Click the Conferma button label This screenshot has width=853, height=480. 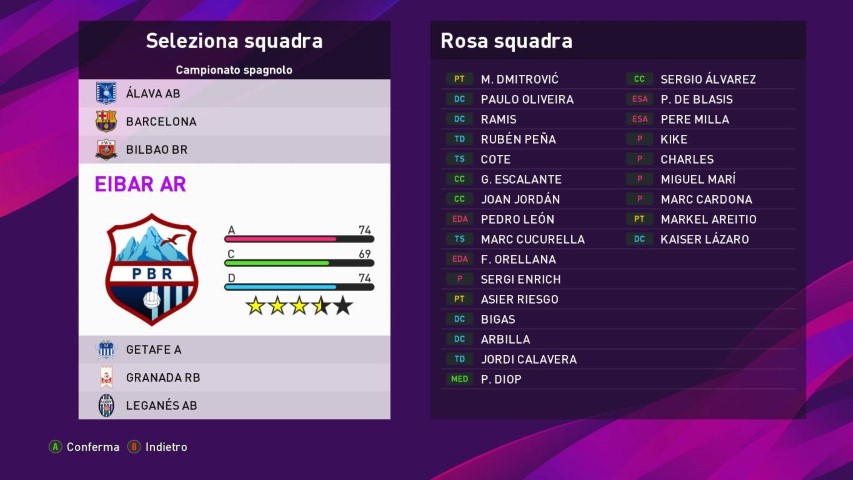(x=92, y=447)
